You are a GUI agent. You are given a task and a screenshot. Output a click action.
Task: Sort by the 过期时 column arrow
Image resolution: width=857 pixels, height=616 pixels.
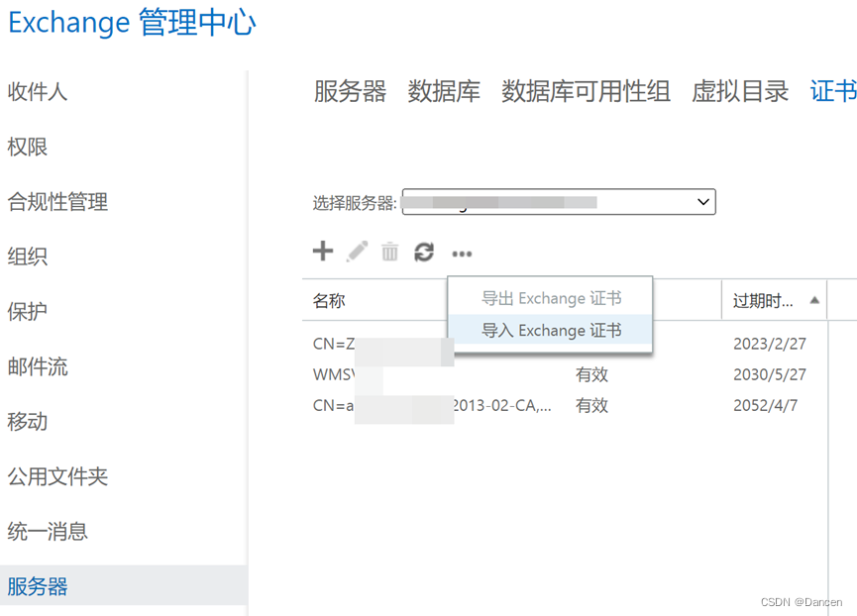point(814,300)
